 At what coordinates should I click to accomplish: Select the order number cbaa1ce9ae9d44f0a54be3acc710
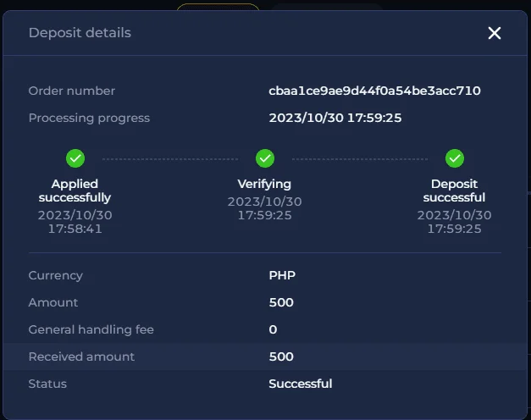point(374,91)
